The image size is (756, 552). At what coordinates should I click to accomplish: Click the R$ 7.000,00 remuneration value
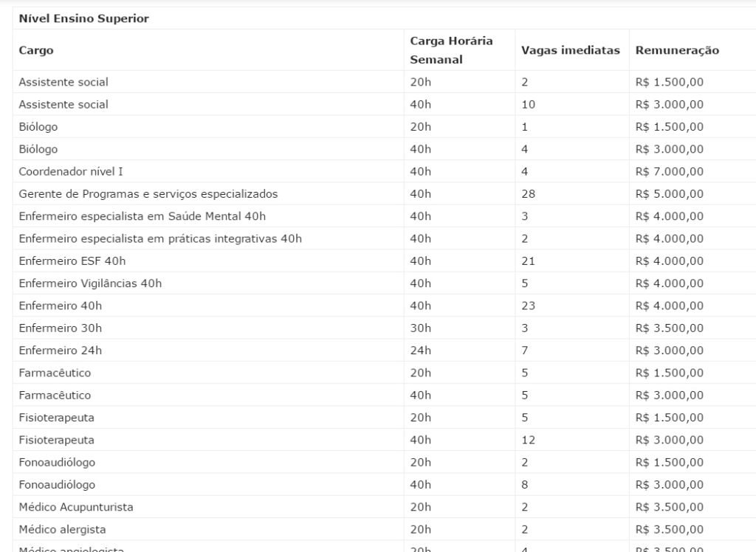tap(669, 172)
